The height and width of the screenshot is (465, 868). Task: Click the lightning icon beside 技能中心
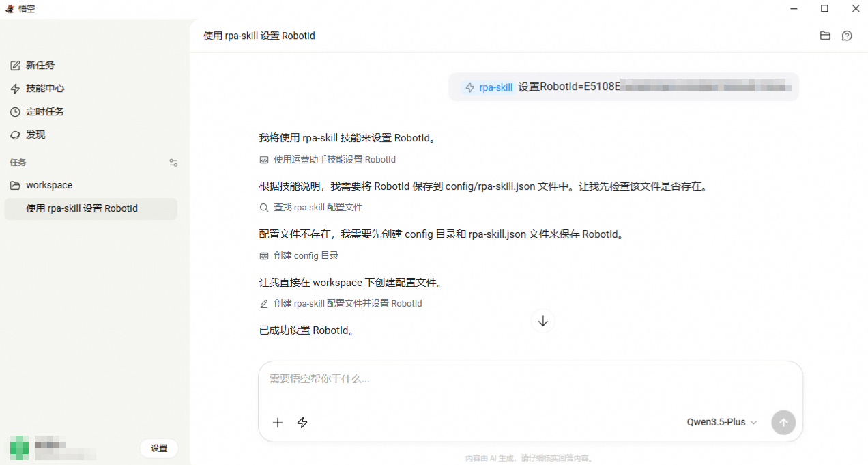click(15, 89)
